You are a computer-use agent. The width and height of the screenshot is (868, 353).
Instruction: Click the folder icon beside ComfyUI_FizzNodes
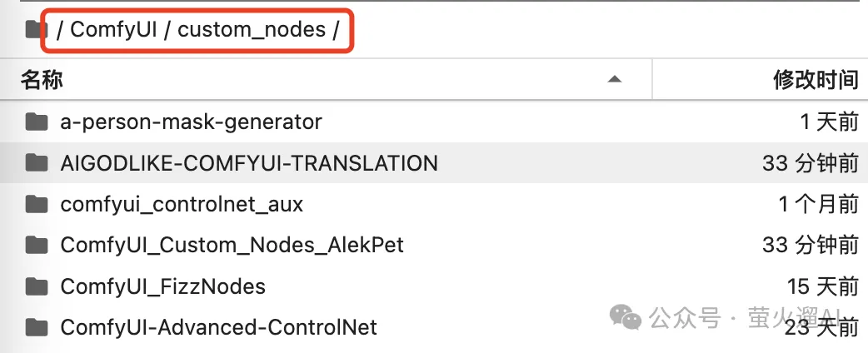coord(36,286)
